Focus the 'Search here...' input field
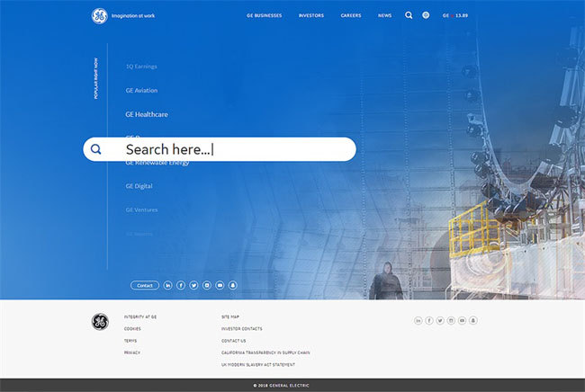Image resolution: width=585 pixels, height=392 pixels. pos(220,149)
